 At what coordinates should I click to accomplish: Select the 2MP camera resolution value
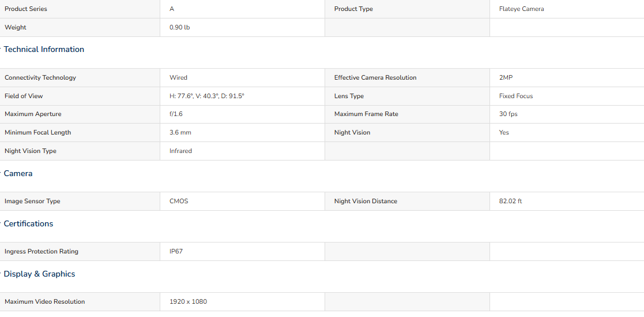(506, 78)
